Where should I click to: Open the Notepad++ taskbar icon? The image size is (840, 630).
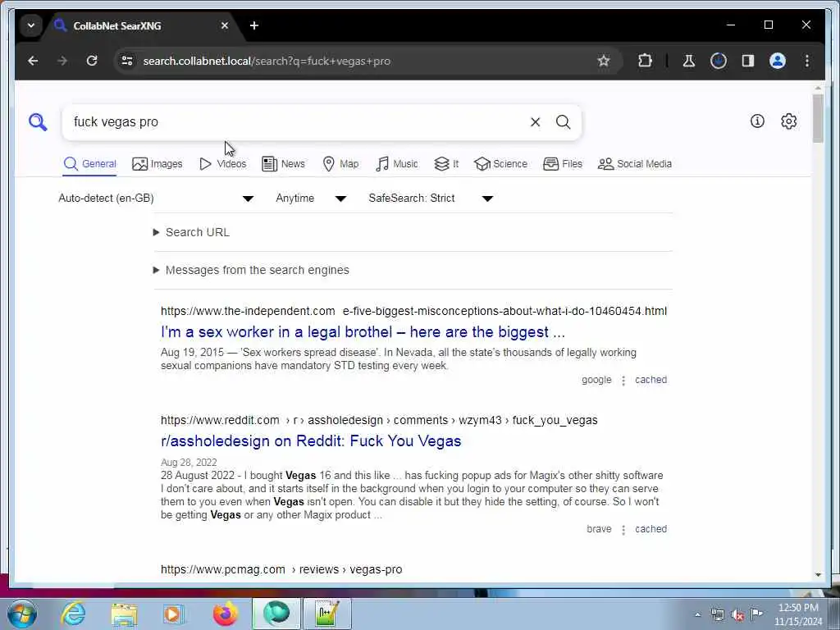click(326, 614)
